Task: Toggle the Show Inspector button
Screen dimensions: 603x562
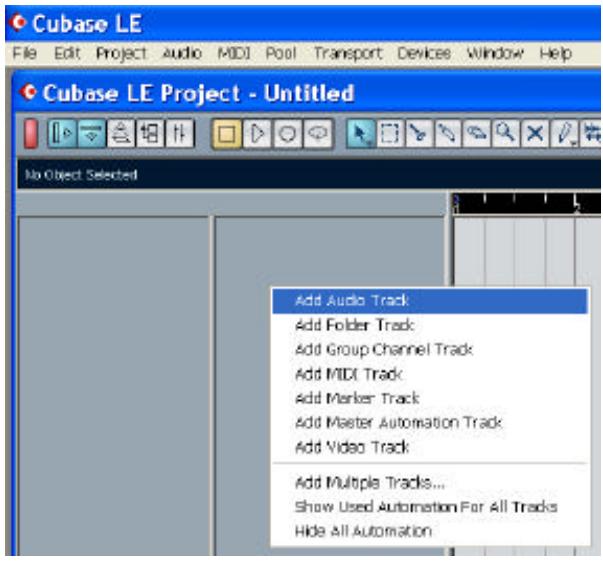Action: (x=62, y=133)
